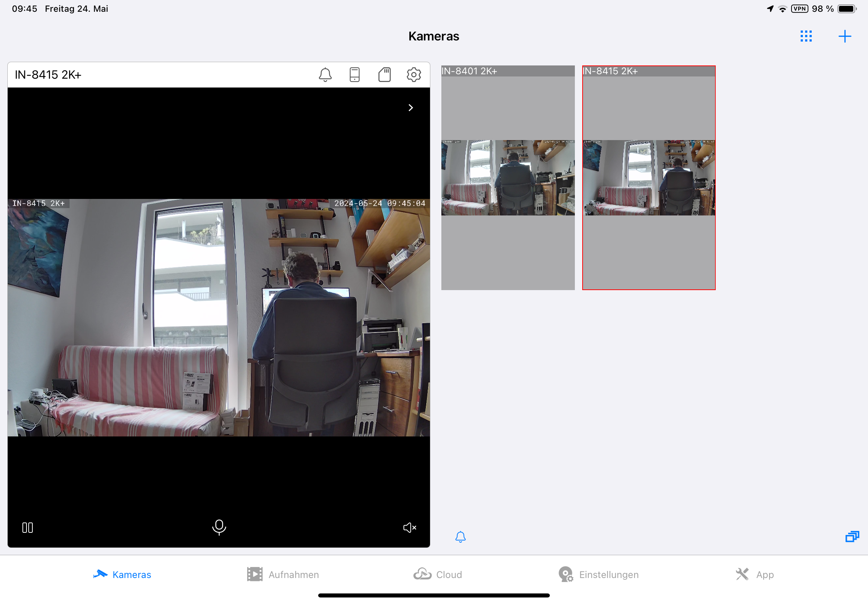Go to the Einstellungen tab

click(x=598, y=574)
